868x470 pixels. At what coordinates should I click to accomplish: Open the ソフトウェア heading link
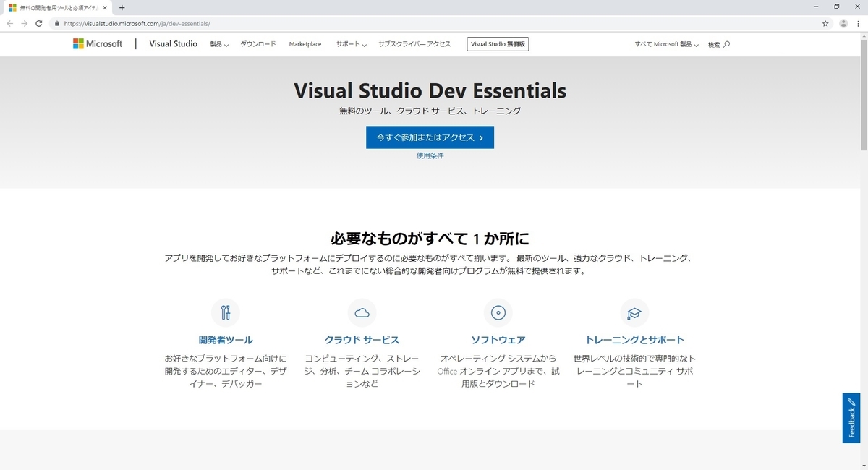click(498, 340)
